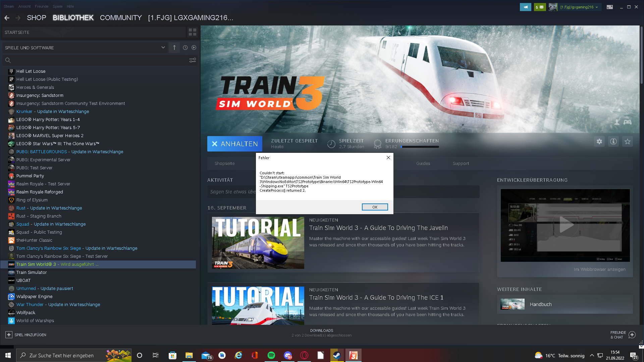Image resolution: width=644 pixels, height=362 pixels.
Task: Click the Errungenschaften progress bar
Action: [x=420, y=147]
